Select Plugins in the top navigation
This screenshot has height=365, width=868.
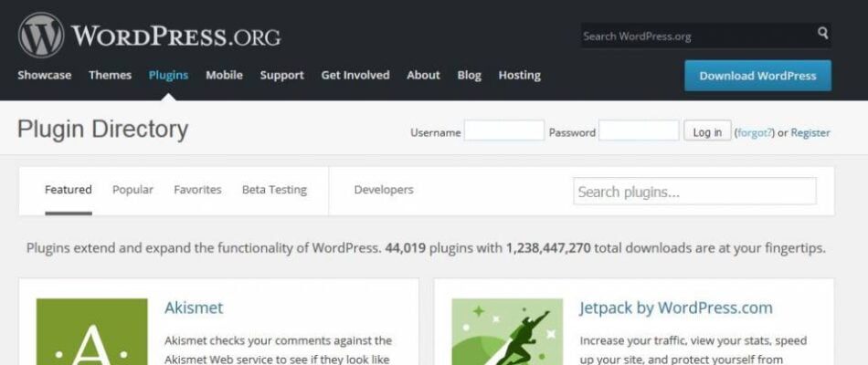click(168, 75)
